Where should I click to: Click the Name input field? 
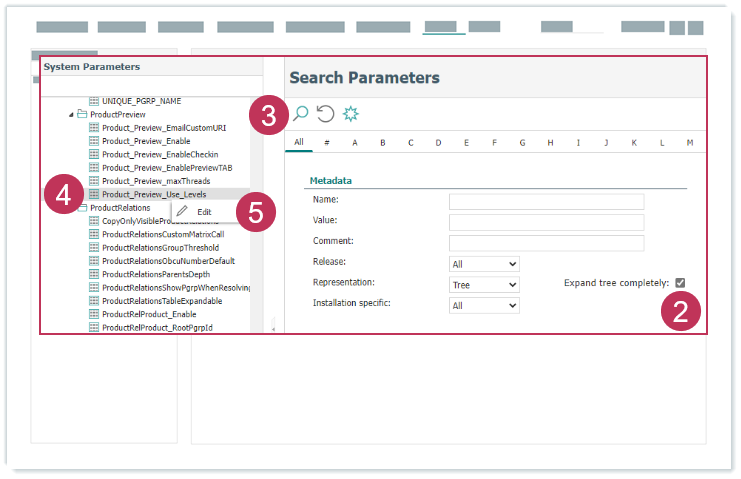[x=546, y=202]
